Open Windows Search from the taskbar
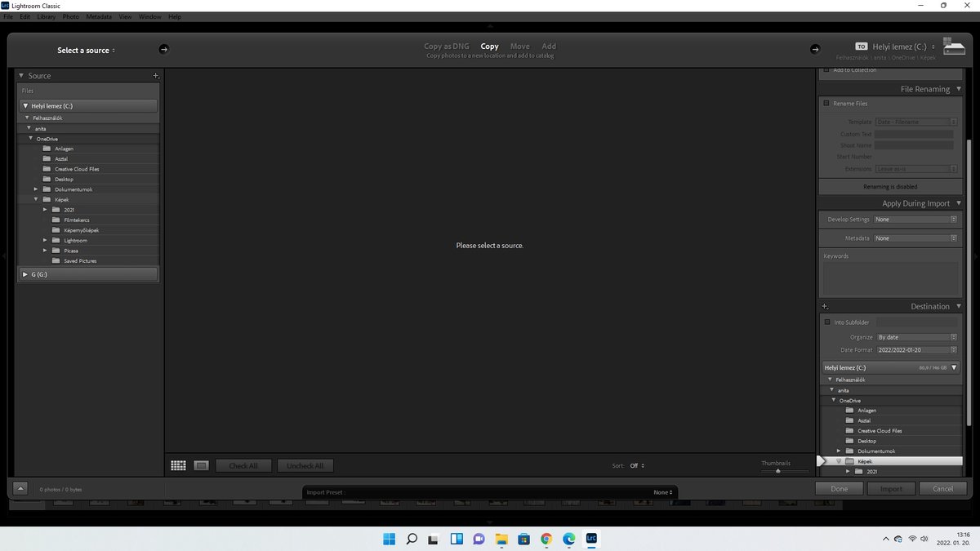Image resolution: width=980 pixels, height=551 pixels. 412,539
